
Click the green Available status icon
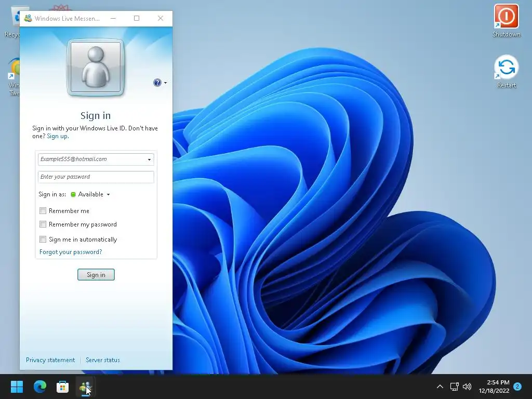coord(73,194)
